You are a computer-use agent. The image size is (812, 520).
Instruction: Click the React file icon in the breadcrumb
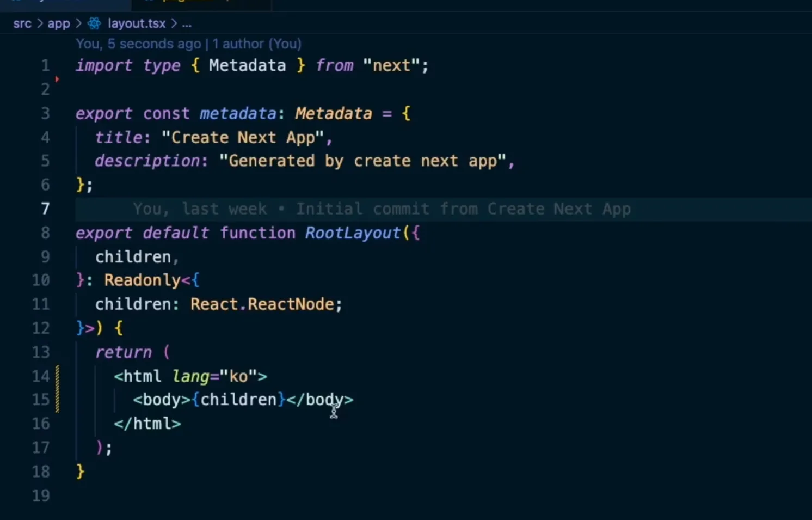[94, 23]
